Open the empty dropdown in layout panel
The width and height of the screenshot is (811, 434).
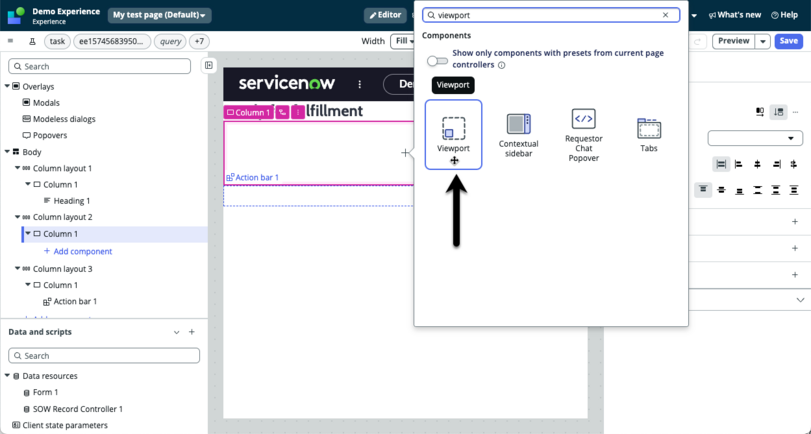[755, 138]
